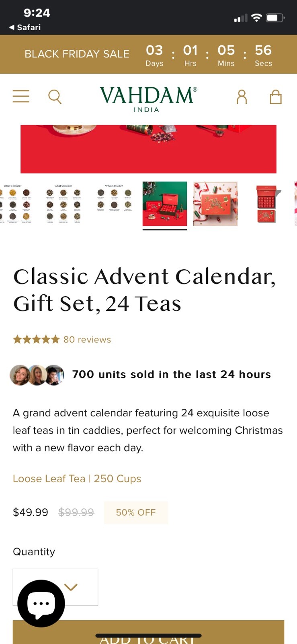Select the red box with ribbons thumbnail

(215, 204)
